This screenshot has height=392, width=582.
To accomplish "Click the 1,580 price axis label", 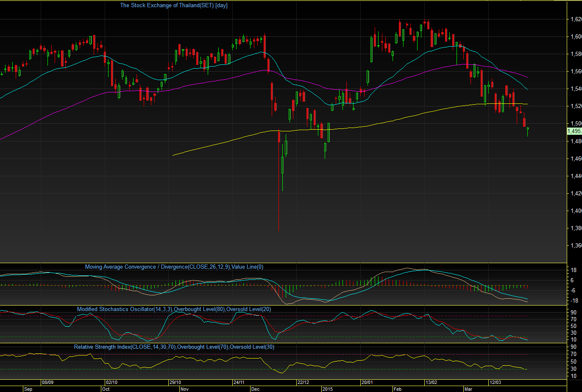I will pos(576,54).
